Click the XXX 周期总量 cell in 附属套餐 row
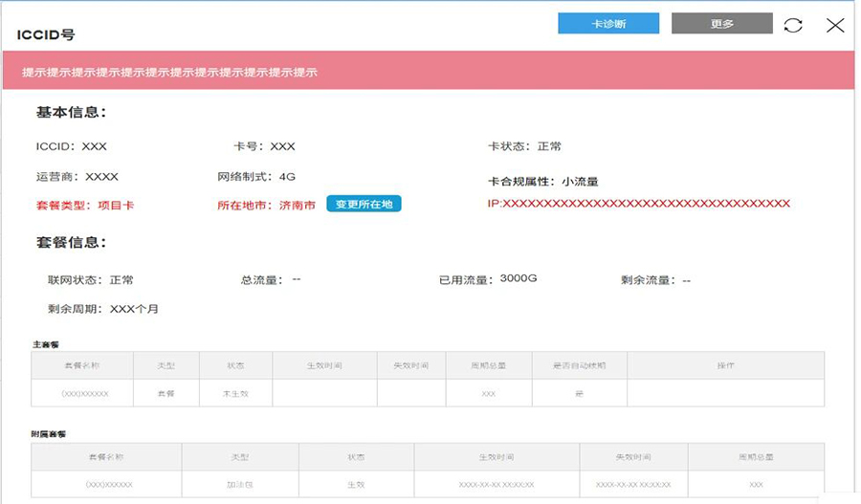 [756, 485]
